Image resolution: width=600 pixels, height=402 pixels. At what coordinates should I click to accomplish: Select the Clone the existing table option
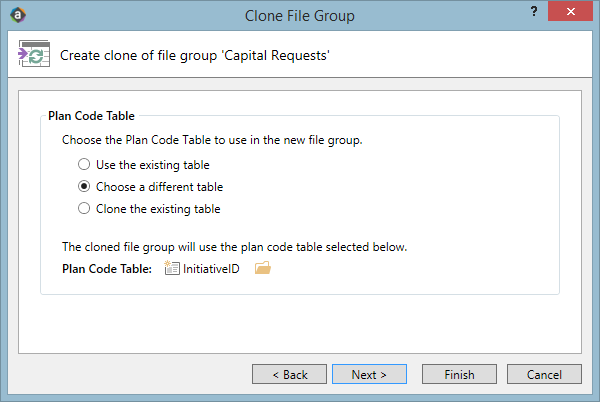84,208
